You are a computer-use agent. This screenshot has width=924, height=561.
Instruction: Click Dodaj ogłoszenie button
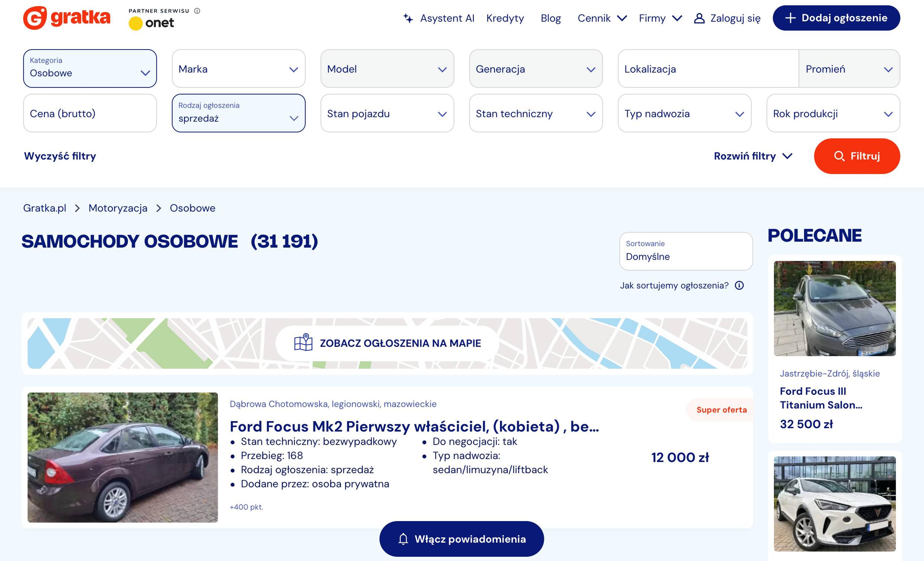click(x=836, y=18)
